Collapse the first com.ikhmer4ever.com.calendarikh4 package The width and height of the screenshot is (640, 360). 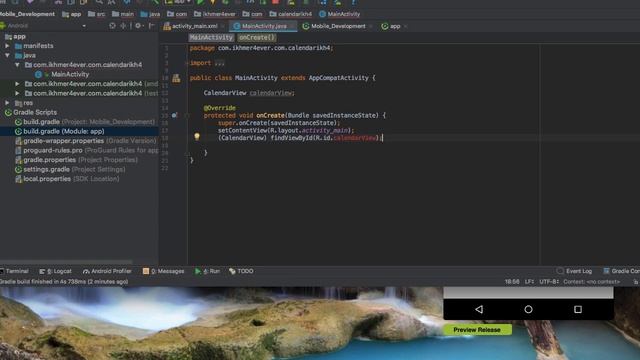(17, 64)
